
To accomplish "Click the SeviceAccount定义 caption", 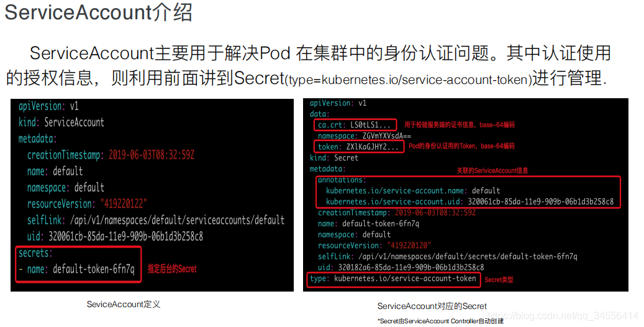I will pyautogui.click(x=124, y=305).
